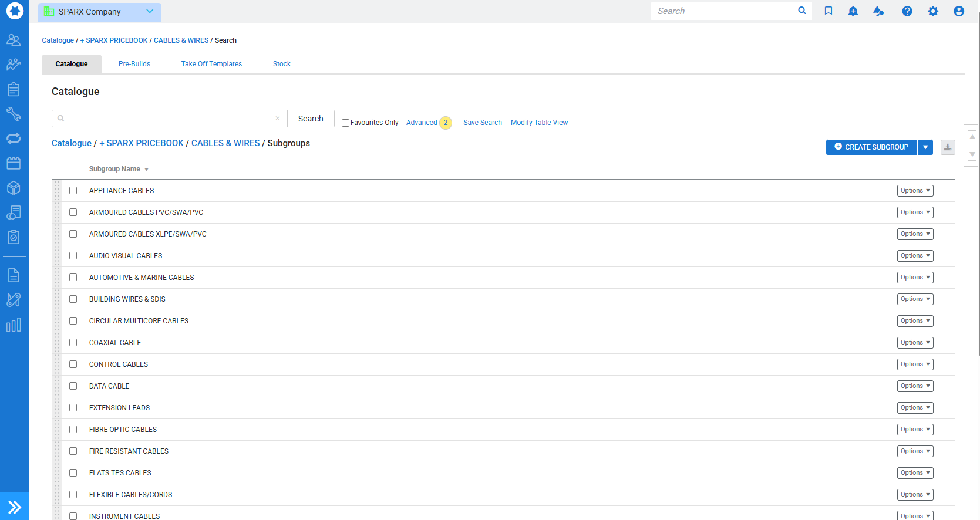The height and width of the screenshot is (520, 980).
Task: Expand Options for DATA CABLE row
Action: click(x=915, y=386)
